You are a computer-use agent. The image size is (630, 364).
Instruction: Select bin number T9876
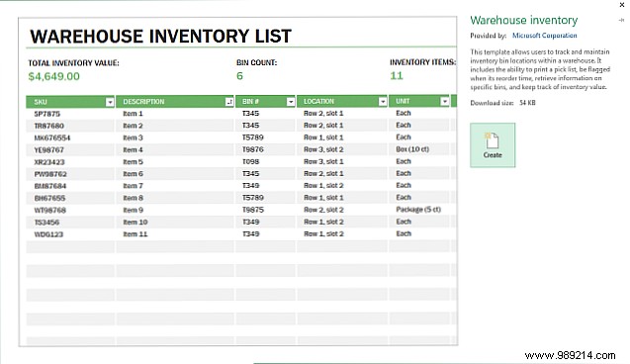pyautogui.click(x=253, y=149)
